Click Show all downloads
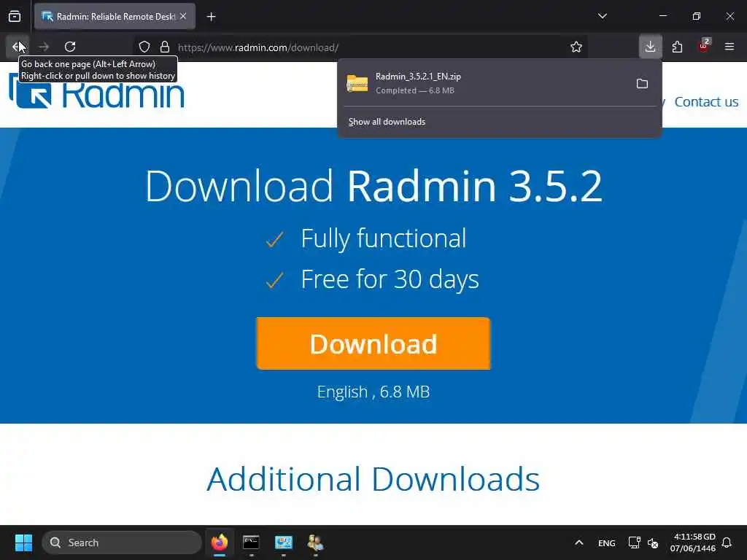747x560 pixels. point(387,122)
